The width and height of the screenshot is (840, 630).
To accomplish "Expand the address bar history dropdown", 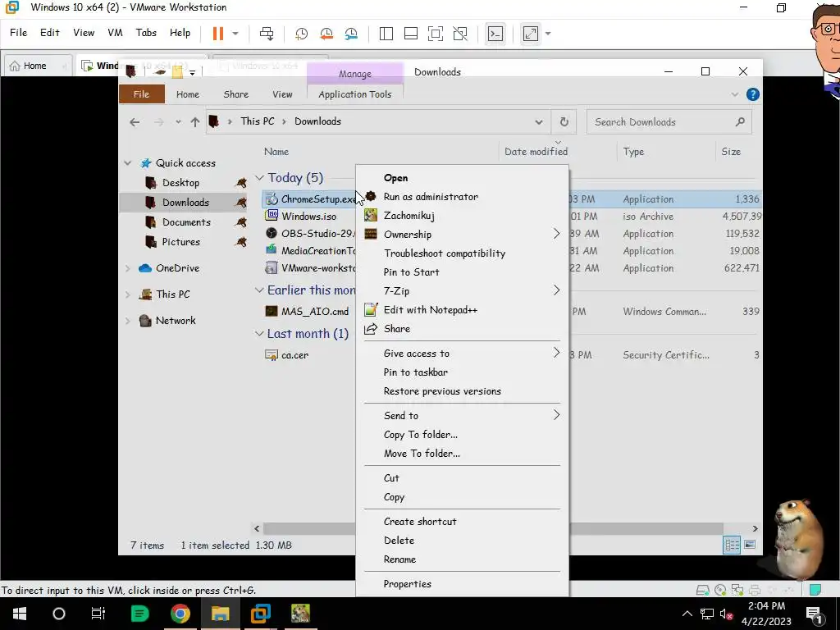I will point(538,122).
